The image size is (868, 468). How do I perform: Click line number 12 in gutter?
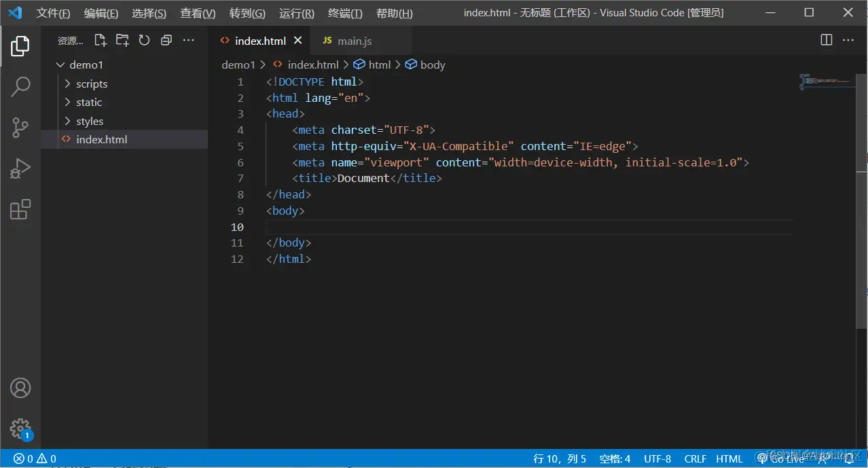point(237,259)
